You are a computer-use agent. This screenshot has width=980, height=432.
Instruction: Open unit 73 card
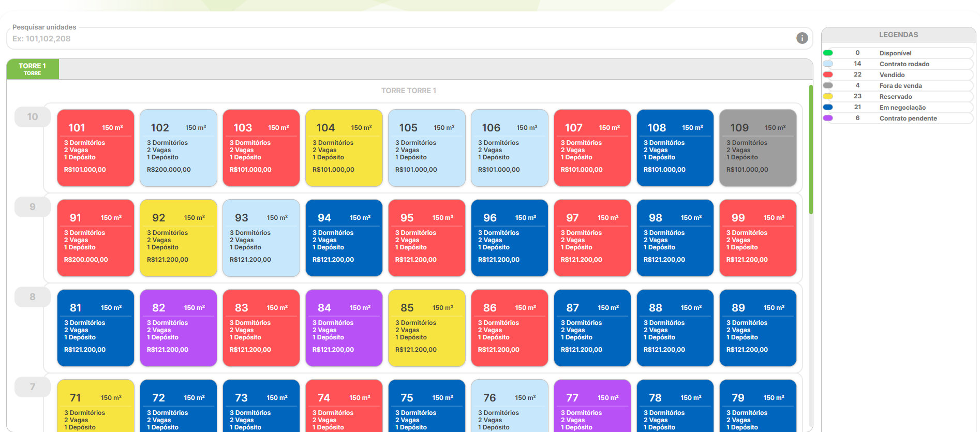[x=261, y=406]
